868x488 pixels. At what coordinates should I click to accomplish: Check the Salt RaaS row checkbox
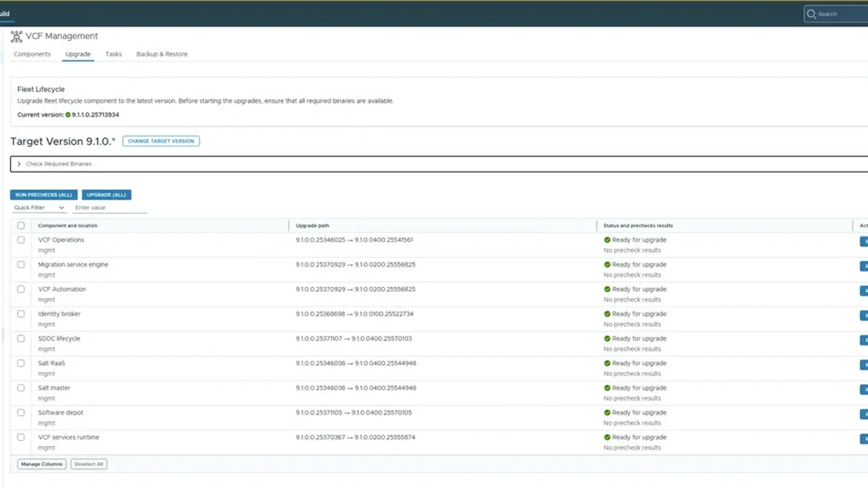tap(21, 363)
